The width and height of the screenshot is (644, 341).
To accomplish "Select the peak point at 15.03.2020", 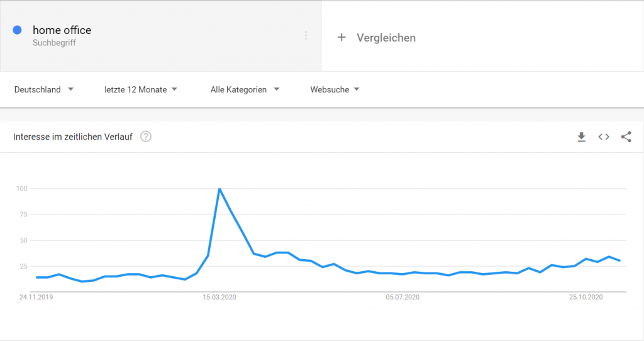I will 219,189.
